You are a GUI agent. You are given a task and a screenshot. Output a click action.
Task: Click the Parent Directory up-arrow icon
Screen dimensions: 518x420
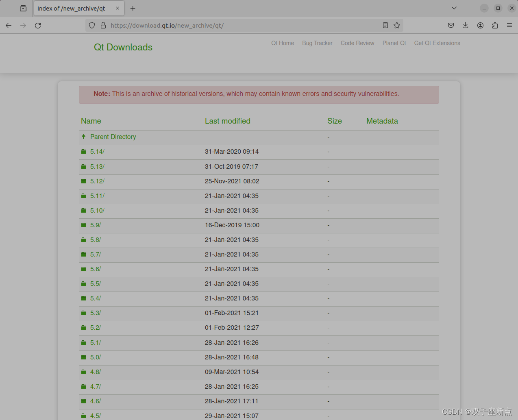click(83, 137)
